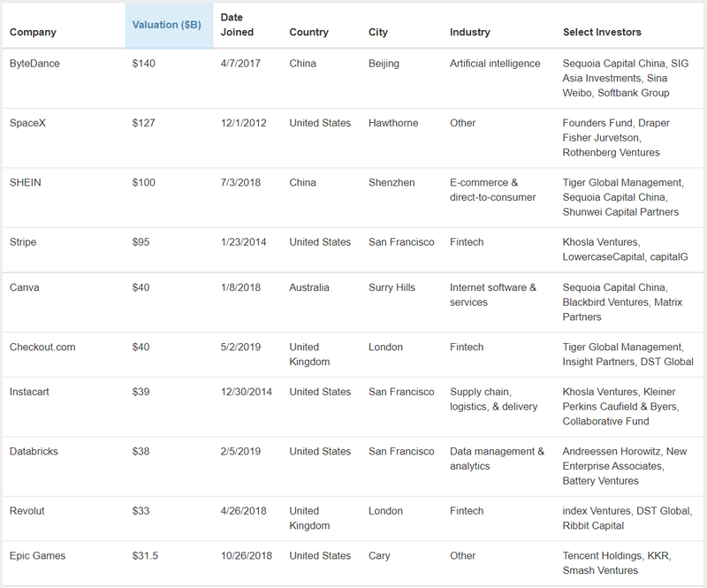Click the Surry Hills city cell
707x588 pixels.
(392, 287)
